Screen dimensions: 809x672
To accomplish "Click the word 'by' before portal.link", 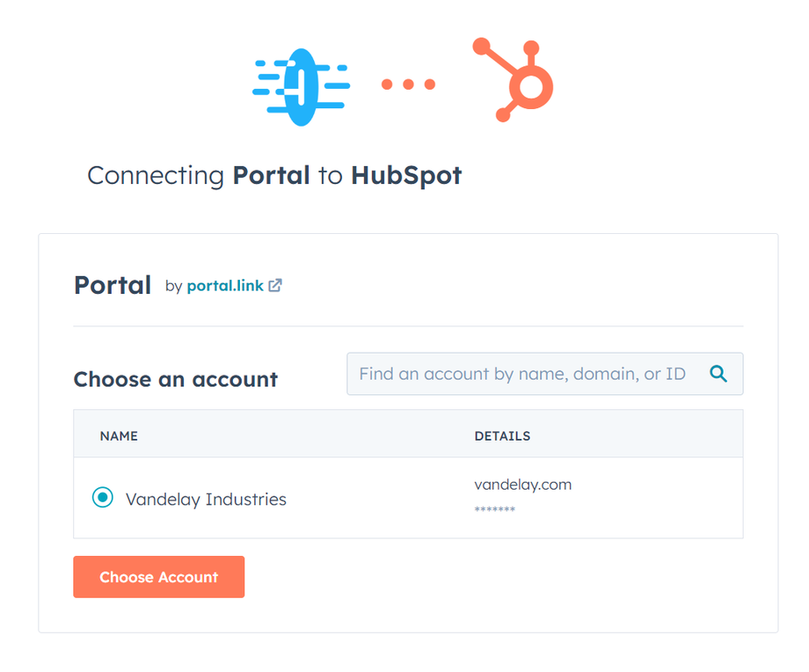I will click(173, 286).
